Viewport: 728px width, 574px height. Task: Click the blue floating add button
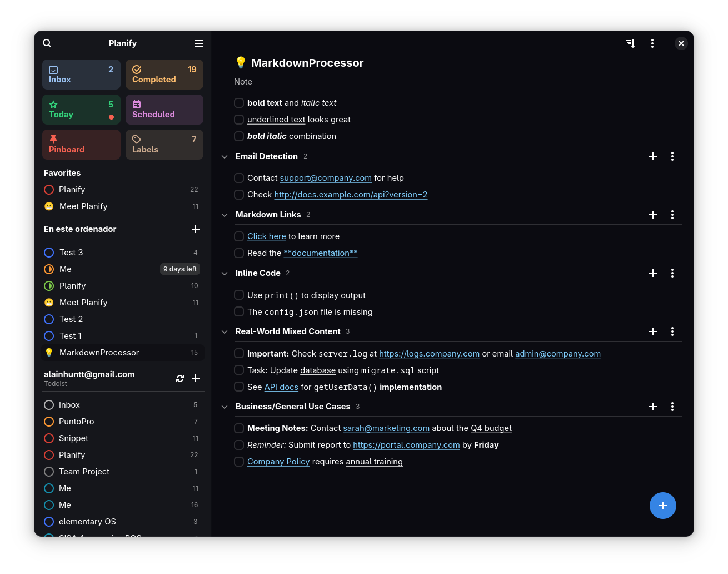click(662, 506)
